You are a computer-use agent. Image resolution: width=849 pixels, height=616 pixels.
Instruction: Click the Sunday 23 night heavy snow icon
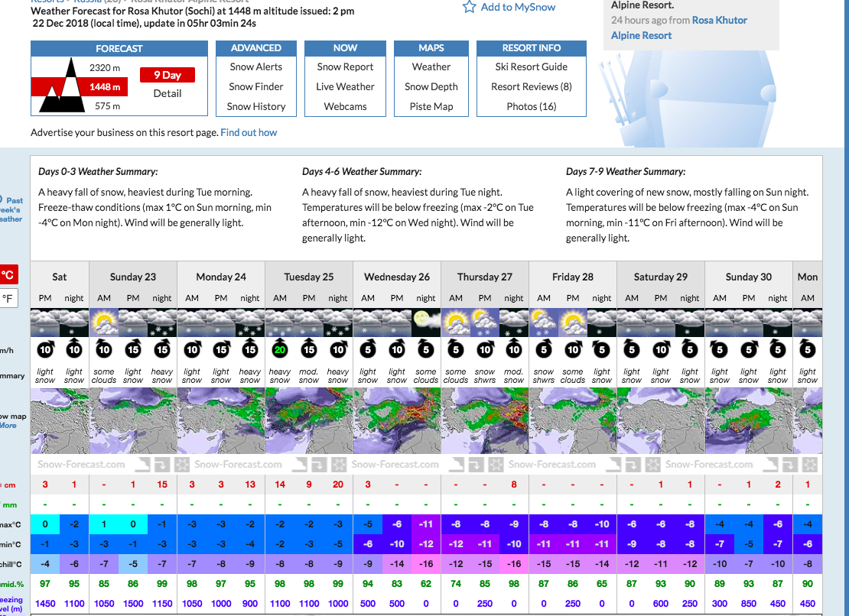click(162, 323)
